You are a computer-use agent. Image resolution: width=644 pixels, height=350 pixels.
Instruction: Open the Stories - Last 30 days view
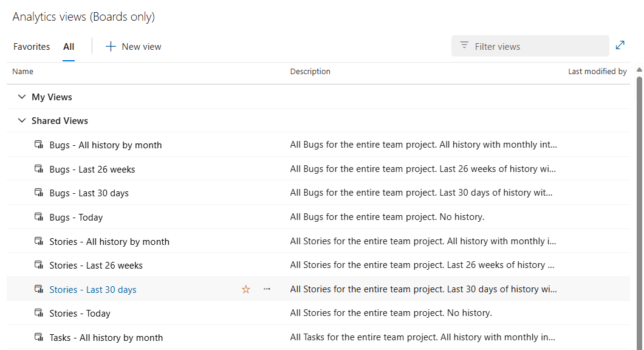click(93, 290)
